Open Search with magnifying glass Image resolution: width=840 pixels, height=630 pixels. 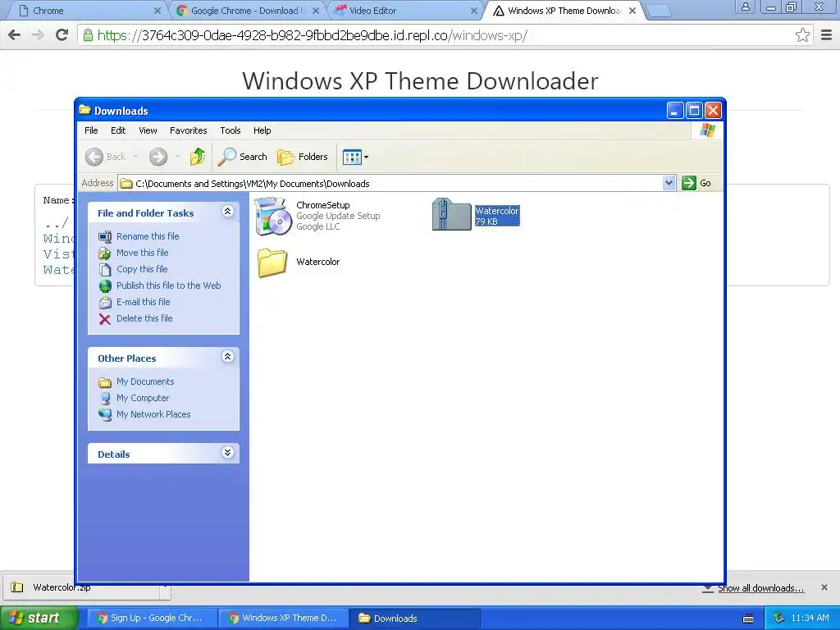tap(243, 157)
